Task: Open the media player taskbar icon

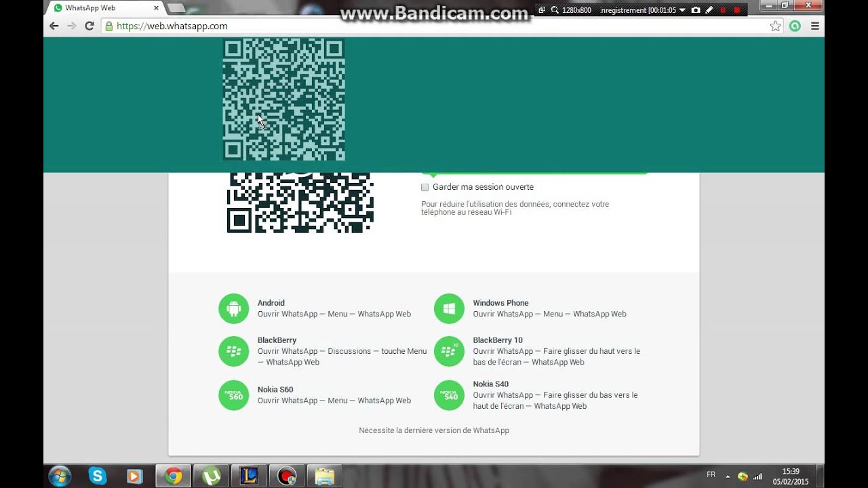Action: coord(135,476)
